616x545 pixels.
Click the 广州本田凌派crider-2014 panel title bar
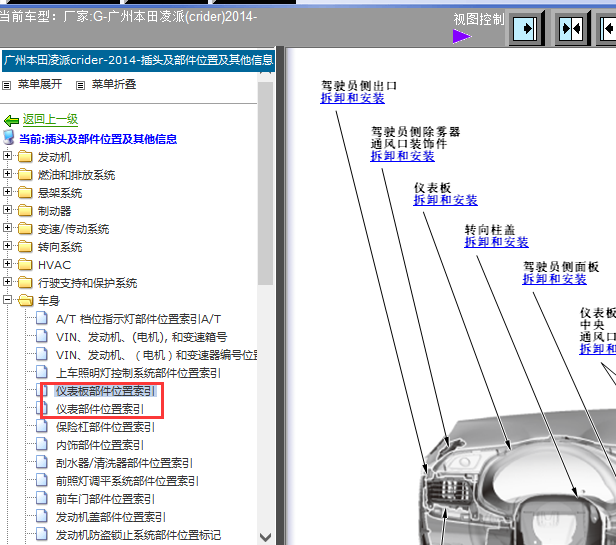[x=138, y=60]
